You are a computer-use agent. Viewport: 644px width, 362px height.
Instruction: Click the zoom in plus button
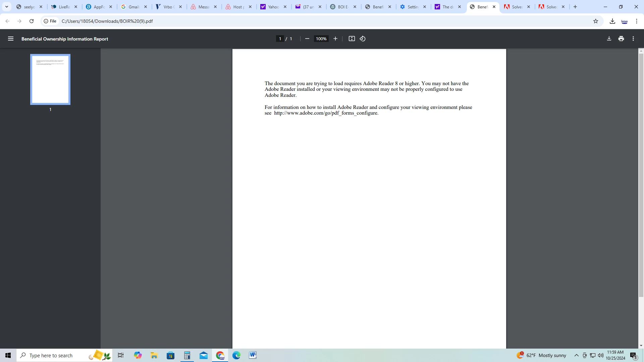point(335,39)
